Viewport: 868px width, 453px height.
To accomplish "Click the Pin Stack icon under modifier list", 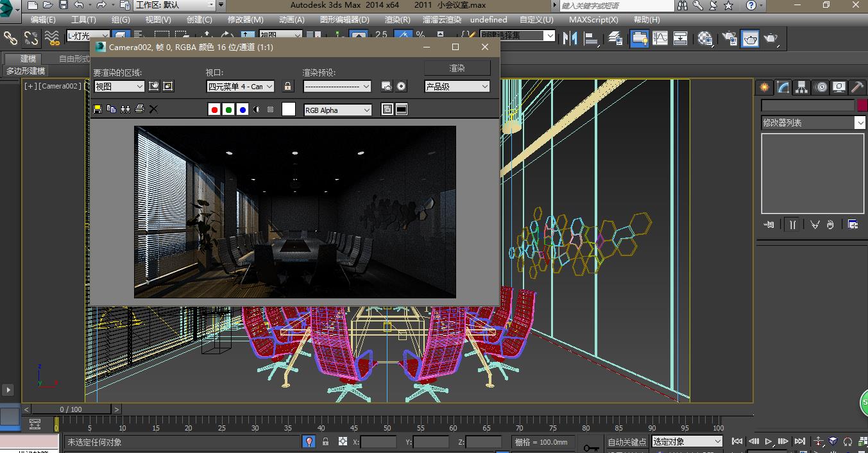I will point(769,225).
